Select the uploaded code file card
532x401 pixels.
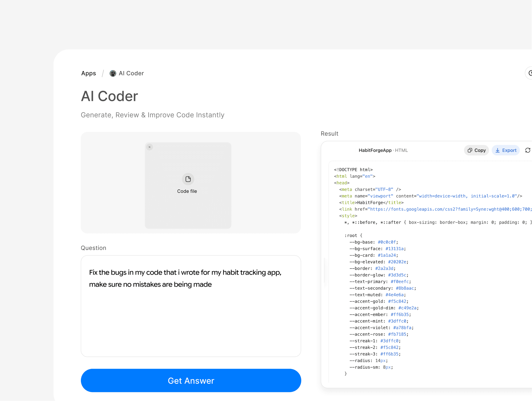(x=188, y=185)
